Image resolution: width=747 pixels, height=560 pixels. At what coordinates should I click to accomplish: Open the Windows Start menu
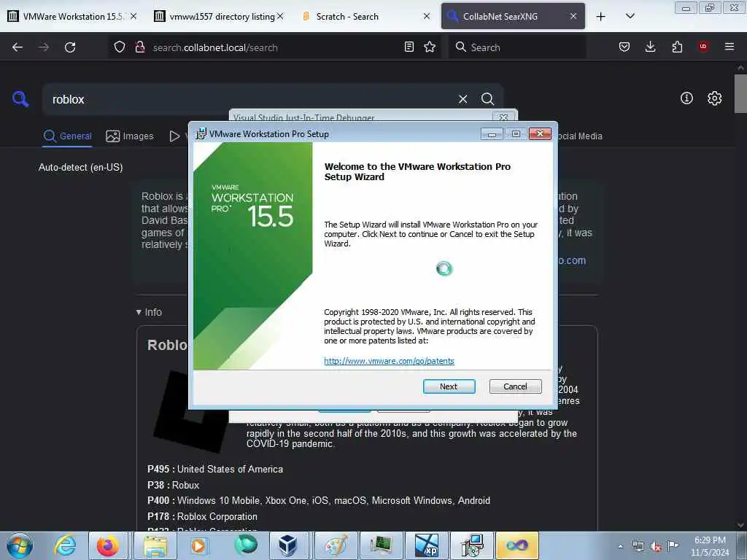(x=20, y=545)
